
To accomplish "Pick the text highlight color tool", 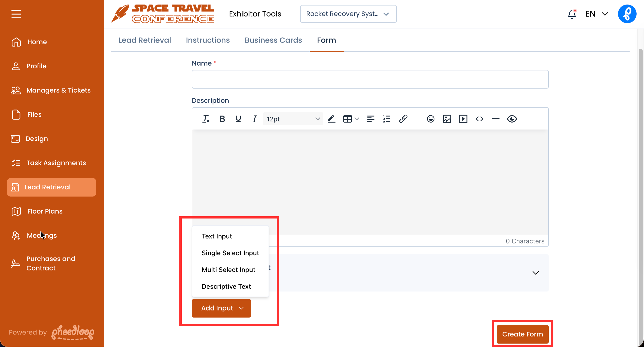I will tap(332, 119).
